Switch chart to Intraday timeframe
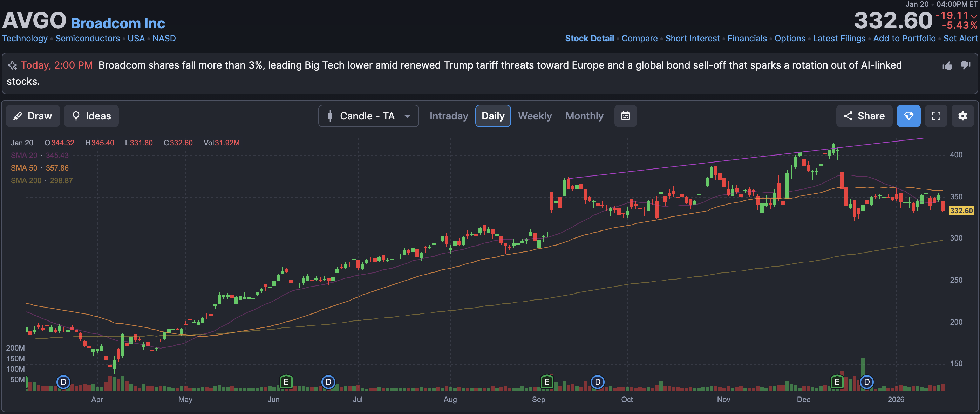Viewport: 980px width, 414px height. pyautogui.click(x=449, y=116)
